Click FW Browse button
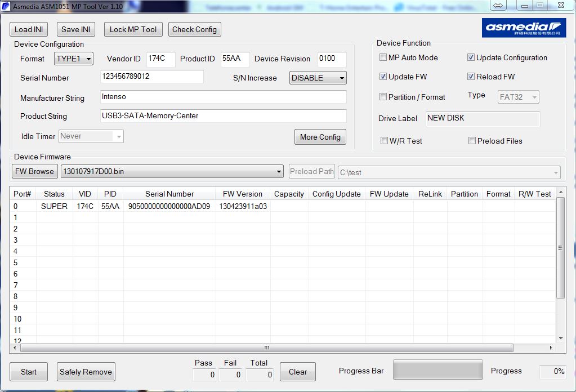Screen dimensions: 576x392 pos(34,171)
